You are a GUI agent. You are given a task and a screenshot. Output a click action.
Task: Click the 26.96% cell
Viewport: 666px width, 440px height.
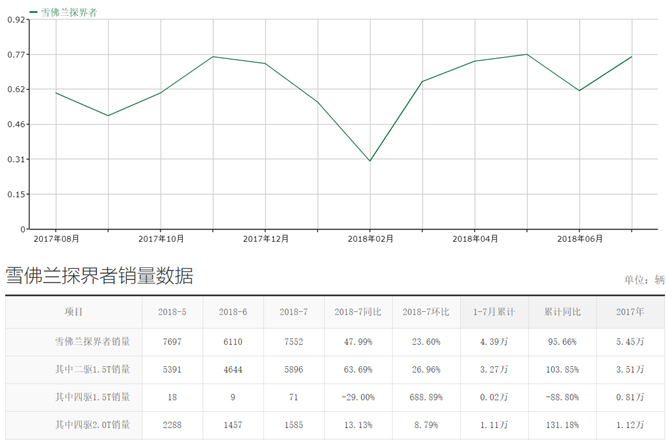click(426, 369)
